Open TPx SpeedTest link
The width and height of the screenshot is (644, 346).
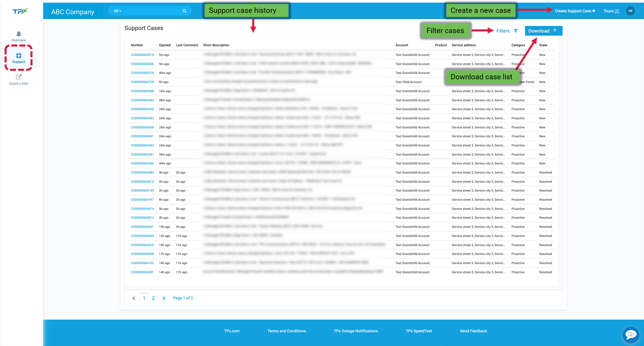pos(419,331)
